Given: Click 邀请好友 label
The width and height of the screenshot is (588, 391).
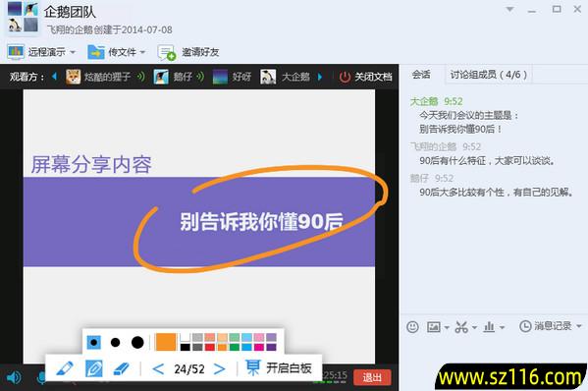Looking at the screenshot, I should pyautogui.click(x=200, y=52).
